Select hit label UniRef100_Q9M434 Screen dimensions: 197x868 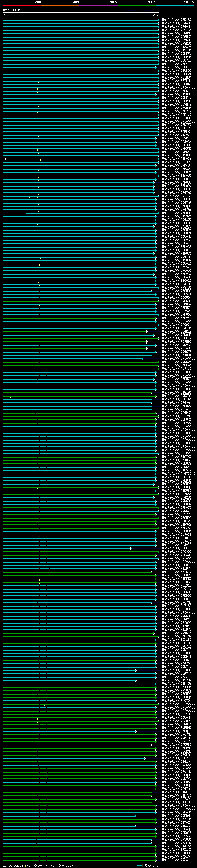tap(177, 165)
